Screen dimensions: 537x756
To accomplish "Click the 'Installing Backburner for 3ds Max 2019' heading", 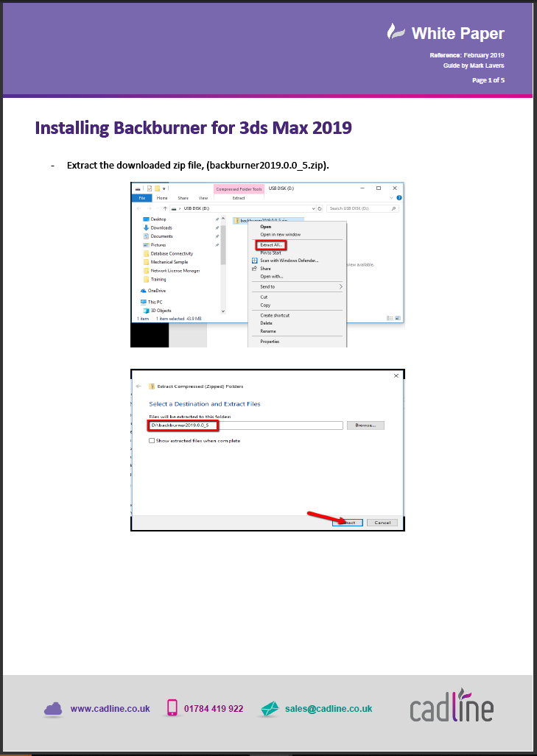I will point(194,128).
